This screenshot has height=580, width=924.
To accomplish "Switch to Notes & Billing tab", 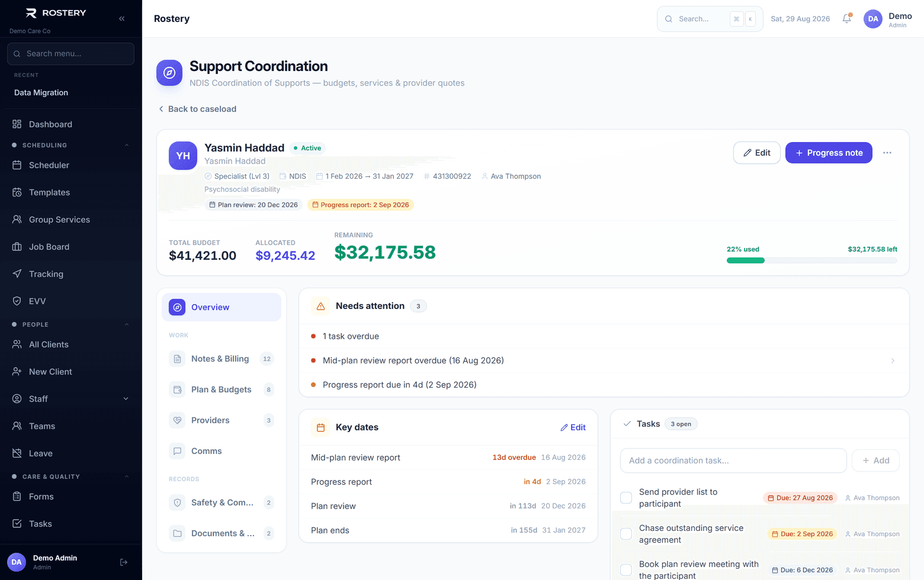I will coord(222,359).
